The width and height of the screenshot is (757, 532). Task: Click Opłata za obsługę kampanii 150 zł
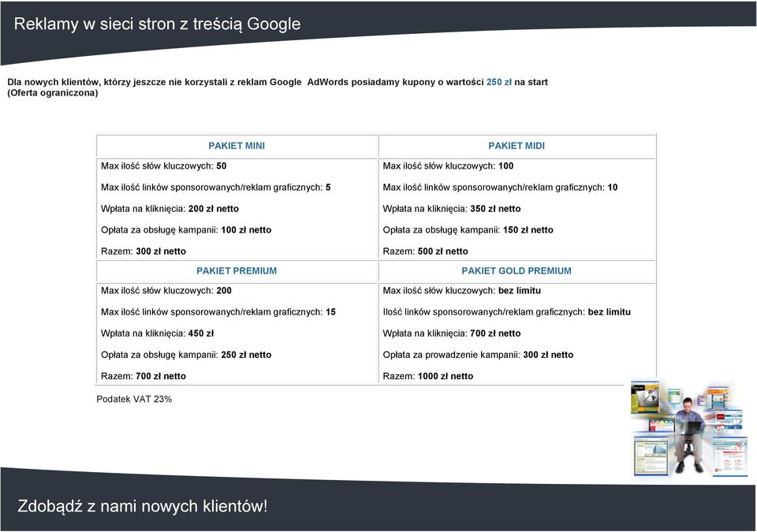[x=468, y=230]
